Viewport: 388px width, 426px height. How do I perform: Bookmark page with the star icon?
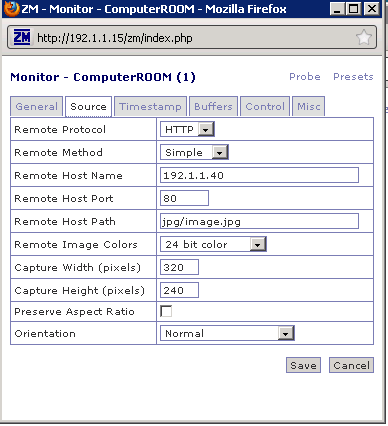point(364,37)
